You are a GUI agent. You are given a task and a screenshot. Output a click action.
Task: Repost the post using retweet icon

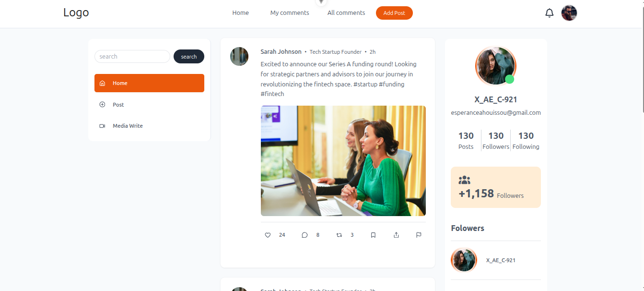pos(340,235)
